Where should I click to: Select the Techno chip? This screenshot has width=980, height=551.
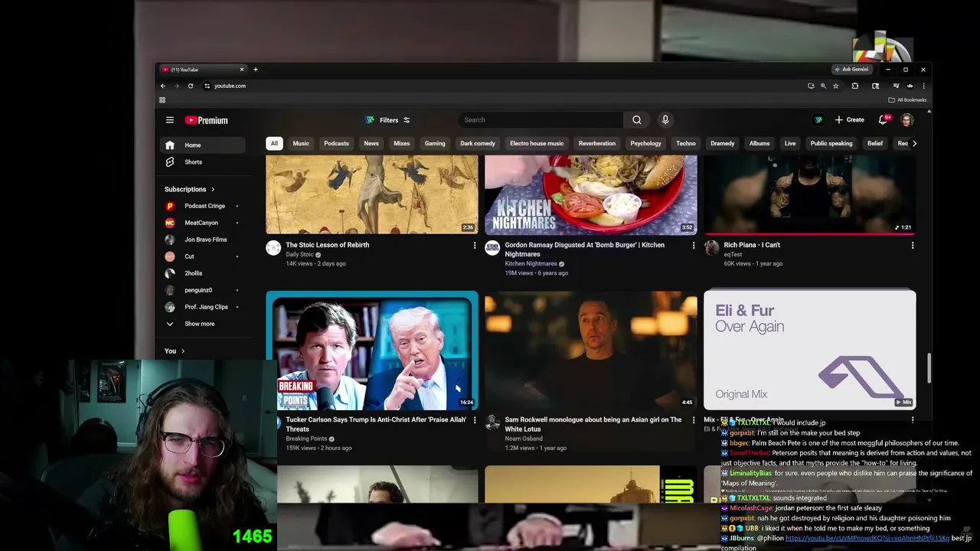(686, 143)
